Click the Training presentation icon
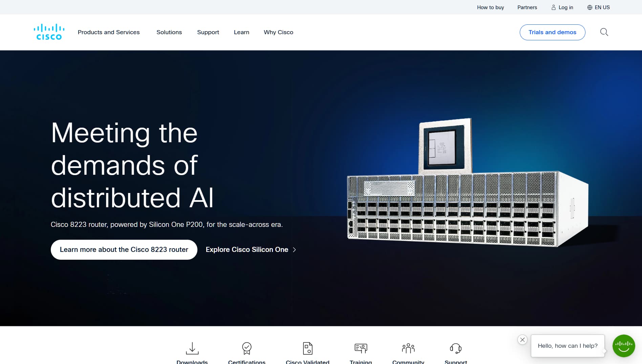This screenshot has width=642, height=364. pyautogui.click(x=361, y=348)
